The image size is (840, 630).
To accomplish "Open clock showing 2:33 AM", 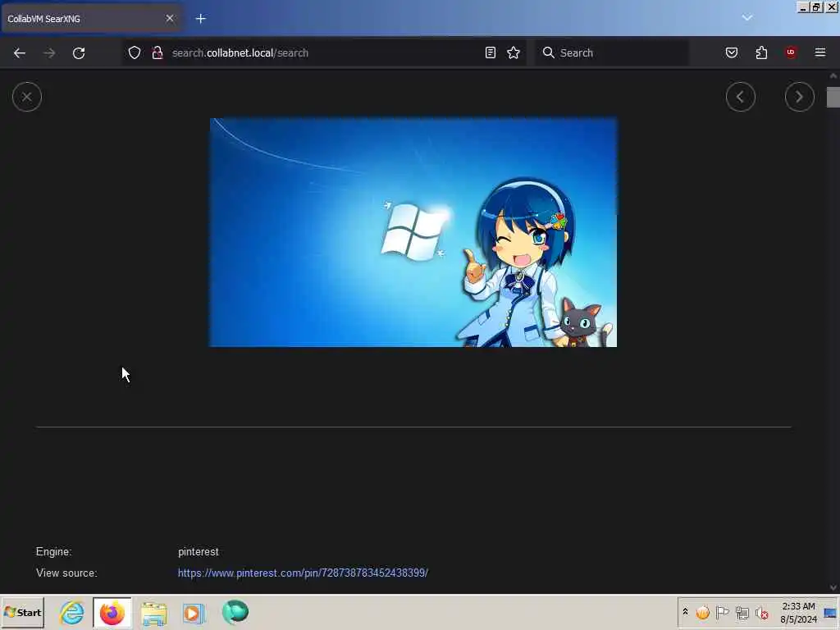I will coord(798,612).
